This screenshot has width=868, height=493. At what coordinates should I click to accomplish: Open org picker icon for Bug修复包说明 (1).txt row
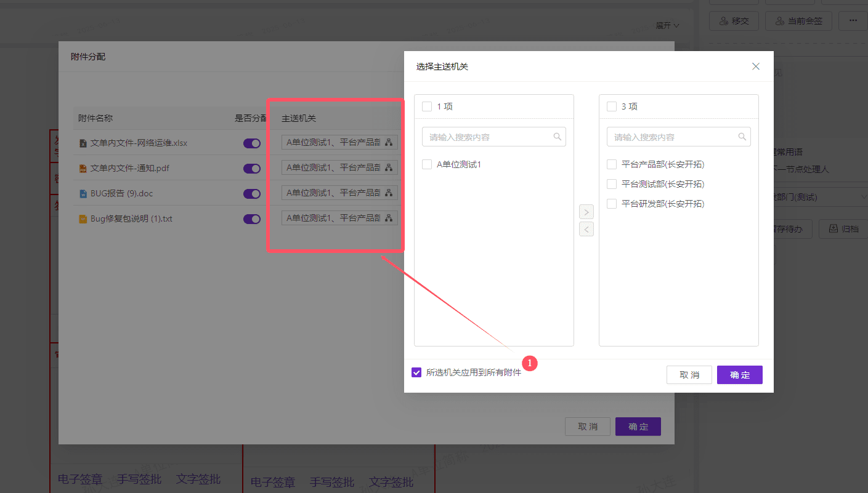(x=389, y=218)
